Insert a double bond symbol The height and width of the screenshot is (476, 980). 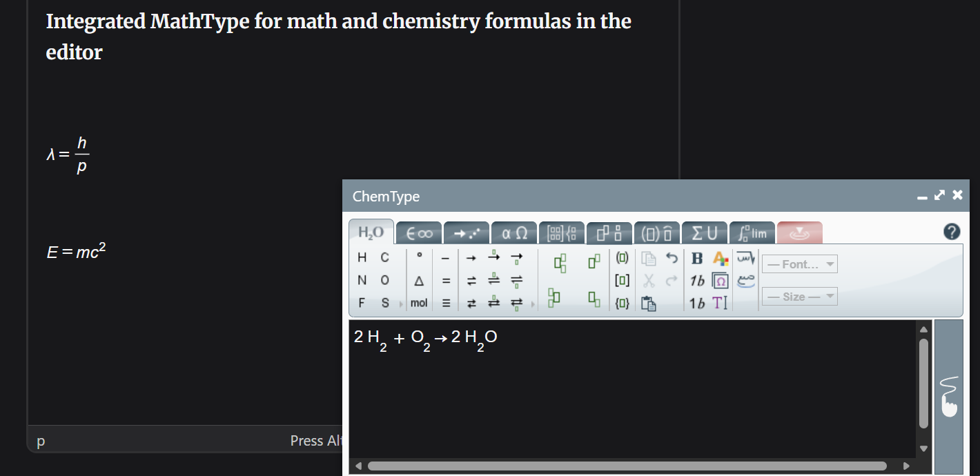pyautogui.click(x=446, y=281)
